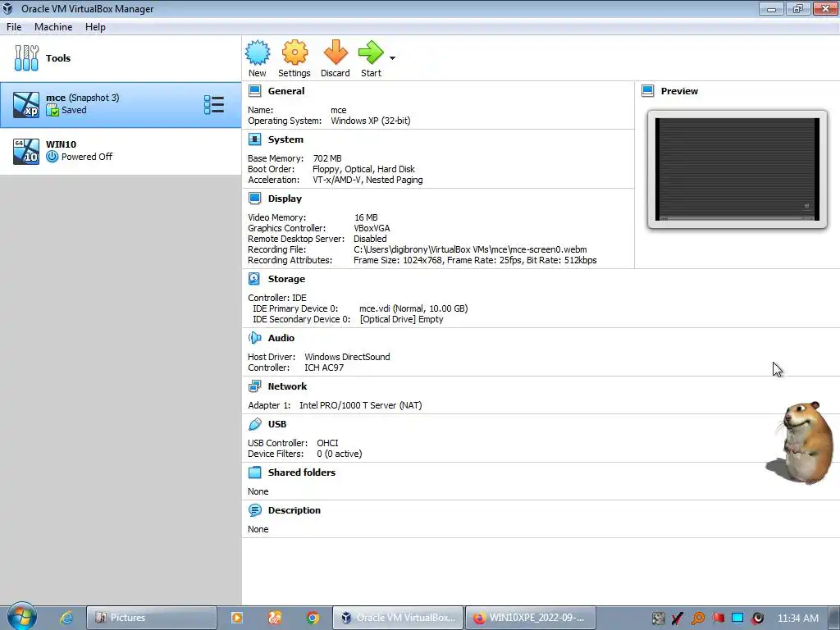The height and width of the screenshot is (630, 840).
Task: Click the media player taskbar icon
Action: click(237, 618)
